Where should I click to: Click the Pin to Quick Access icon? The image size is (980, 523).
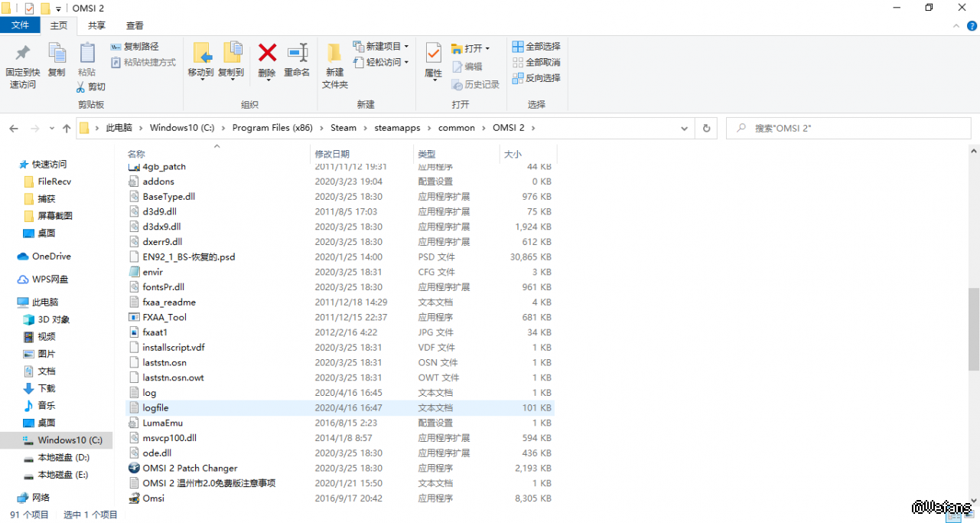pos(23,53)
